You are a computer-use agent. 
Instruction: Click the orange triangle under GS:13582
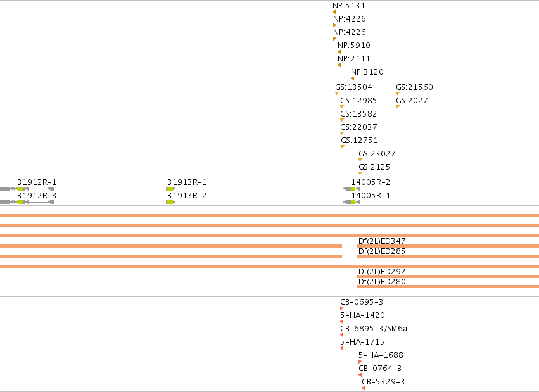point(342,120)
